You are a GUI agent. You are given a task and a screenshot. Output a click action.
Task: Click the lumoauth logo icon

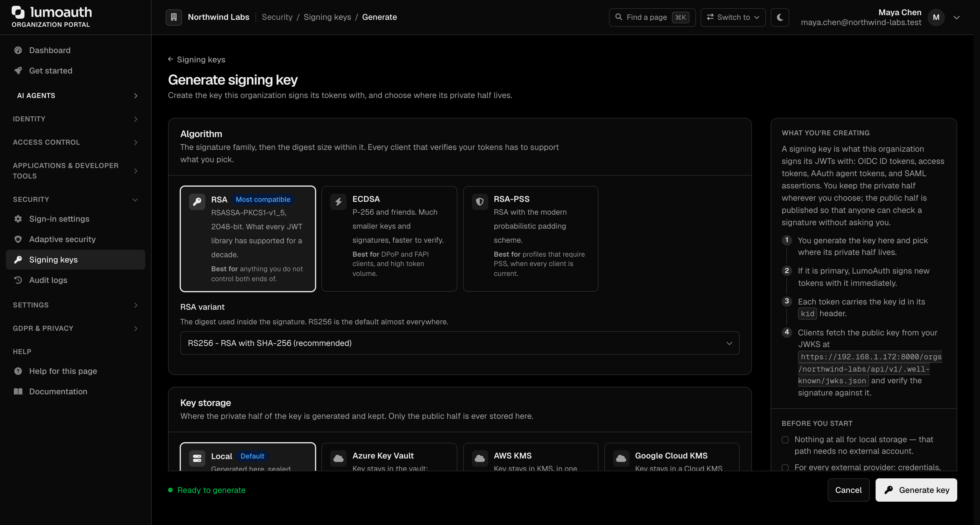tap(18, 12)
